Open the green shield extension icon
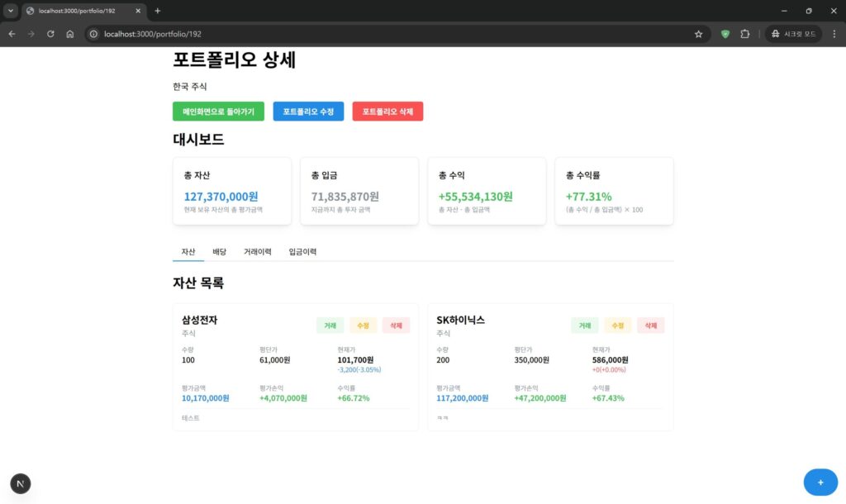This screenshot has height=504, width=846. [x=725, y=34]
